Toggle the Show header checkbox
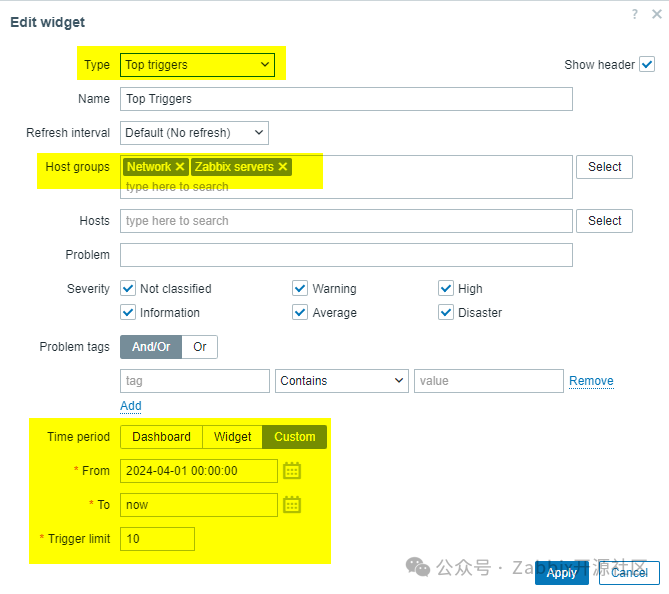The image size is (669, 594). pyautogui.click(x=647, y=64)
